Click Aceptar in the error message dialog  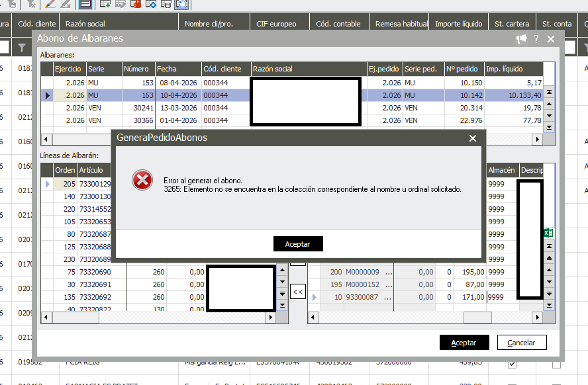click(297, 244)
